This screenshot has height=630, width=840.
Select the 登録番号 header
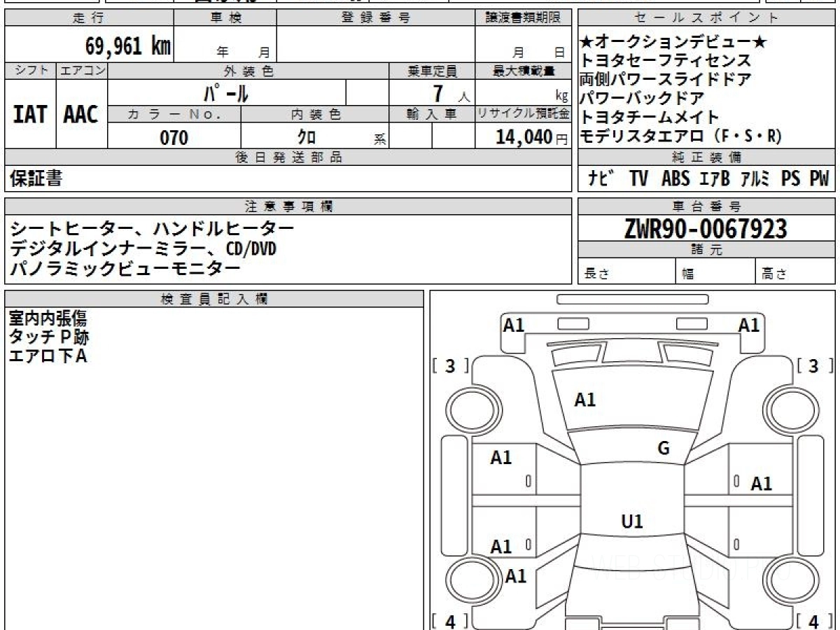(x=376, y=18)
